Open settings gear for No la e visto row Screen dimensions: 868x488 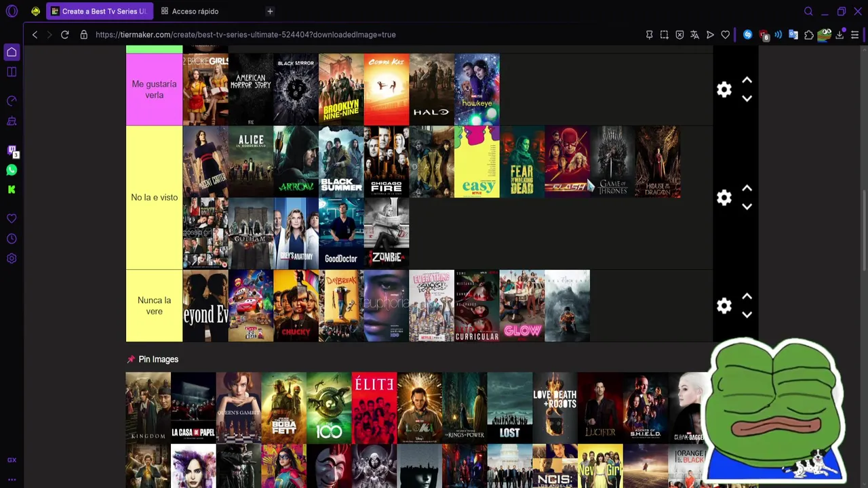[x=724, y=197]
